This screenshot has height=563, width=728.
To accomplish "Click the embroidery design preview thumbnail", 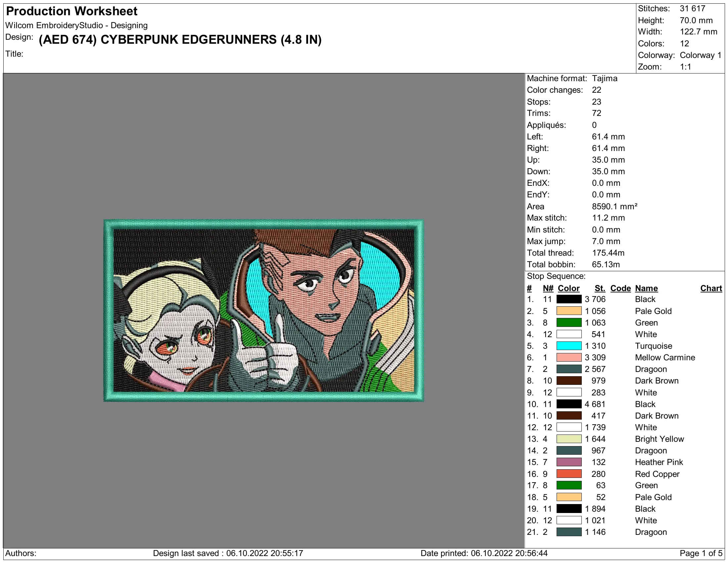I will pos(264,311).
